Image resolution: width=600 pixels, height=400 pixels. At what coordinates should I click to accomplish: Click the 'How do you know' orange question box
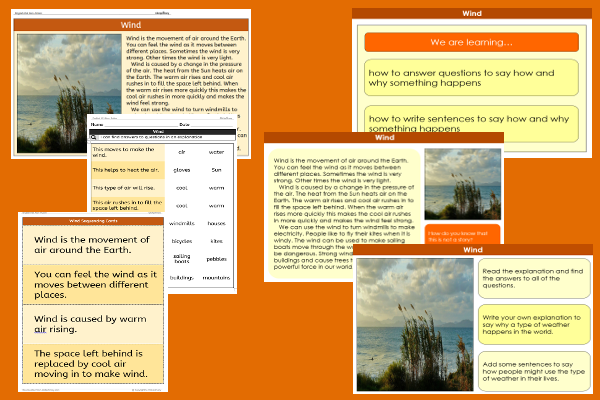[463, 235]
